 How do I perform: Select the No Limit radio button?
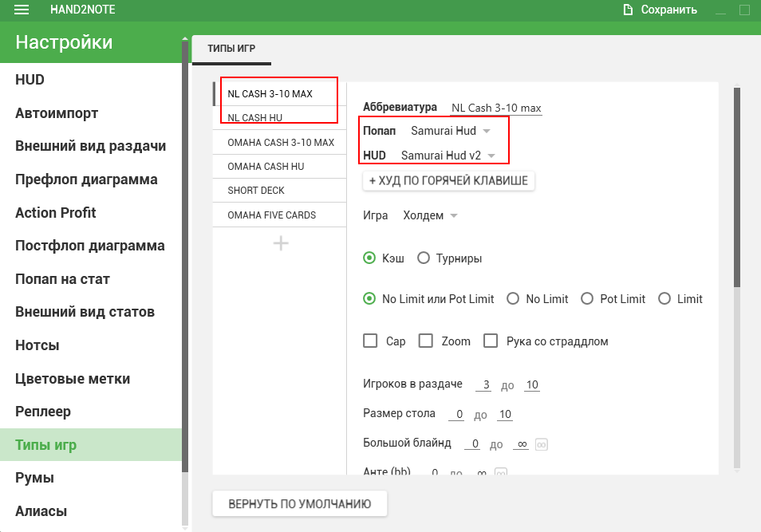[x=513, y=298]
